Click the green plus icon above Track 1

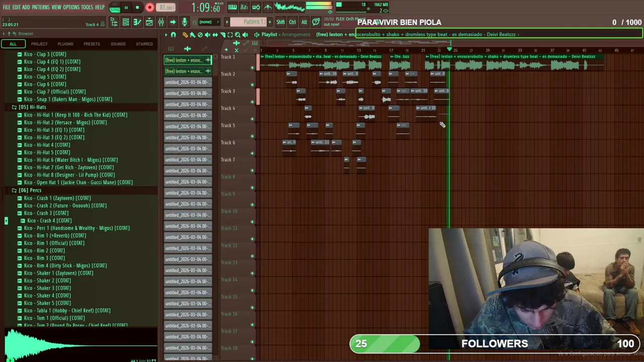[226, 50]
